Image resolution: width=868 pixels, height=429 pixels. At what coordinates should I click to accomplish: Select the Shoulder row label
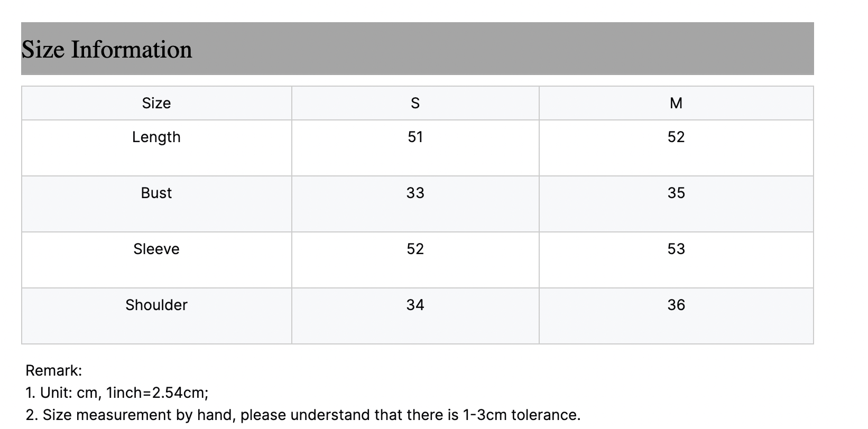pyautogui.click(x=156, y=305)
